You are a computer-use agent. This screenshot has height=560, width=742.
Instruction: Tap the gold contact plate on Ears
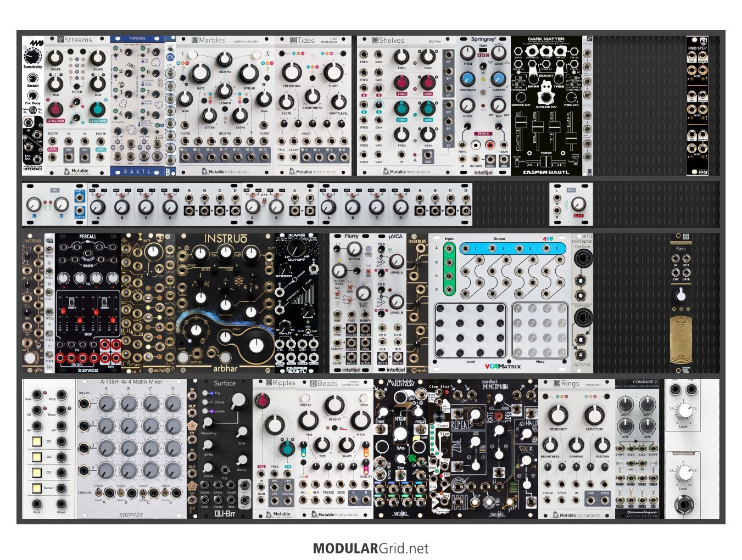[681, 340]
